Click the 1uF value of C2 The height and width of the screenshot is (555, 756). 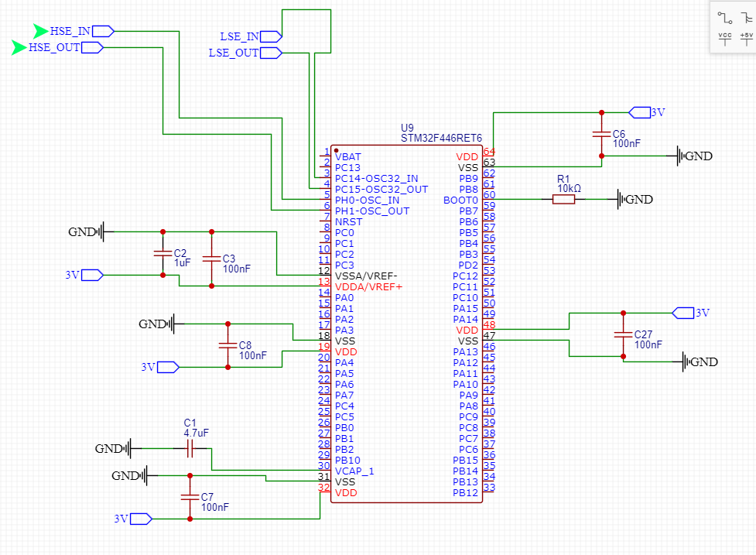(x=183, y=263)
